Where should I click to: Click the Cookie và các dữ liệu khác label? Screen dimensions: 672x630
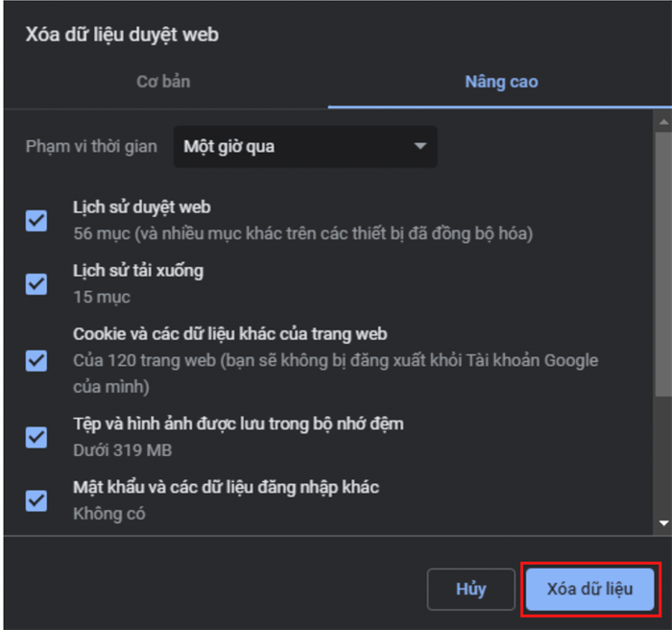[x=230, y=334]
